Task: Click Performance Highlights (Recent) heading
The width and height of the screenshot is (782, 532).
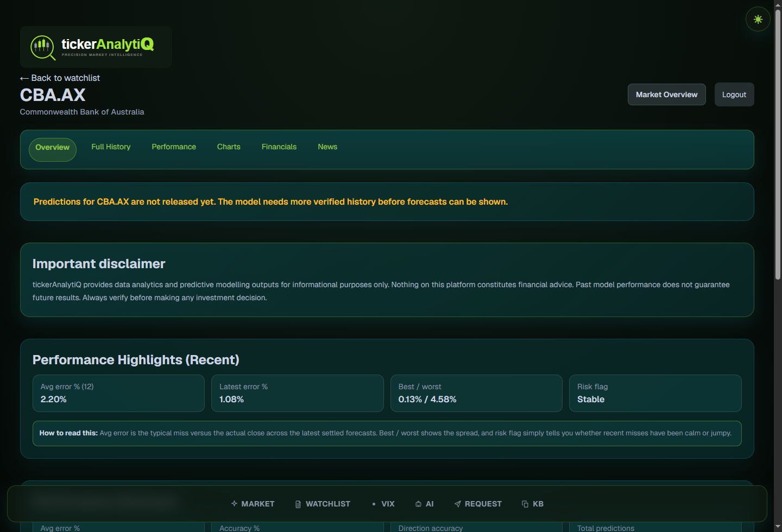Action: pyautogui.click(x=136, y=360)
